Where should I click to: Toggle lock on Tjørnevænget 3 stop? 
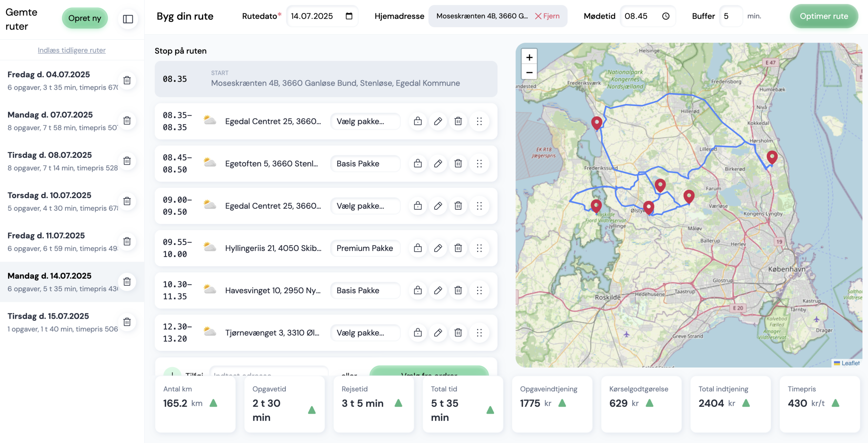(x=418, y=333)
